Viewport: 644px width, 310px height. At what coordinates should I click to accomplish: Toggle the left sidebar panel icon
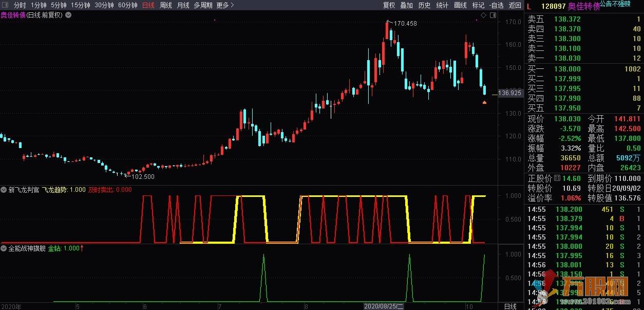click(6, 5)
